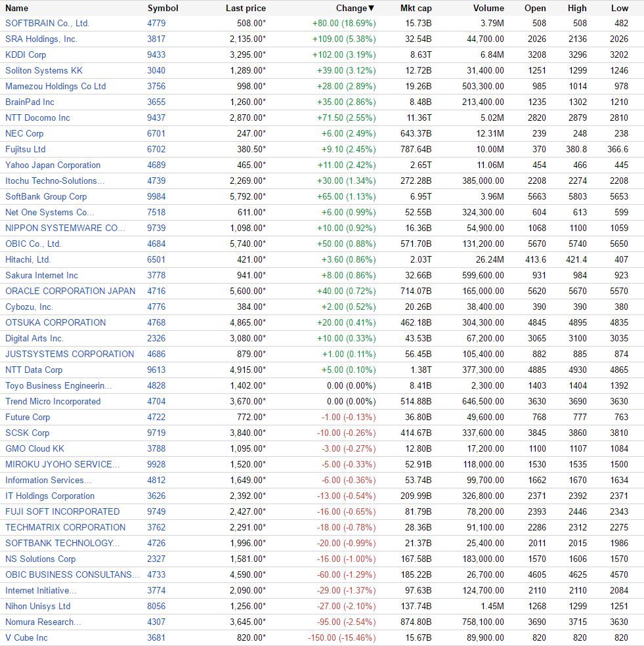
Task: Open Yahoo Japan Corporation link
Action: pos(53,165)
